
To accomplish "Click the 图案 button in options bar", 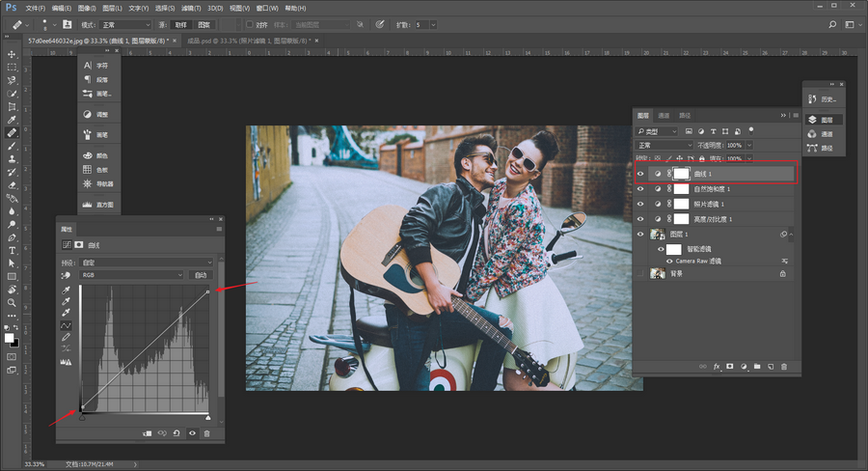I will tap(205, 24).
